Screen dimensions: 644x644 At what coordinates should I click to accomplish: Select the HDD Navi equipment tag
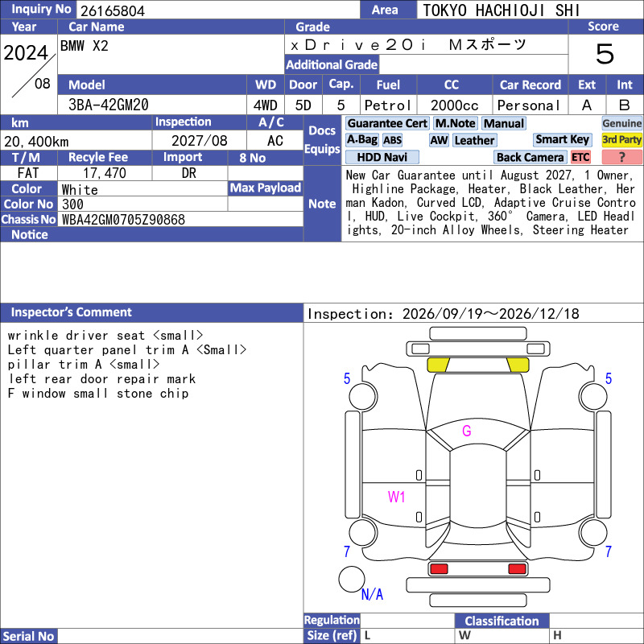pyautogui.click(x=382, y=157)
